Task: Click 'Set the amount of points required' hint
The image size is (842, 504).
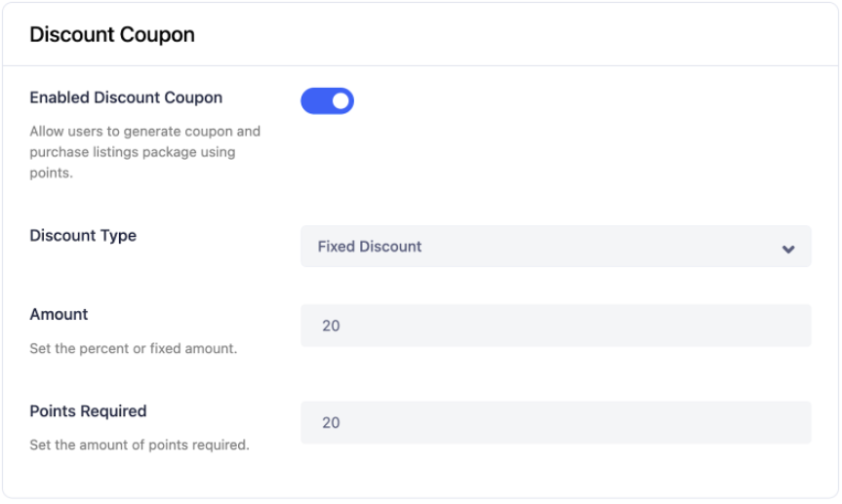Action: tap(140, 446)
